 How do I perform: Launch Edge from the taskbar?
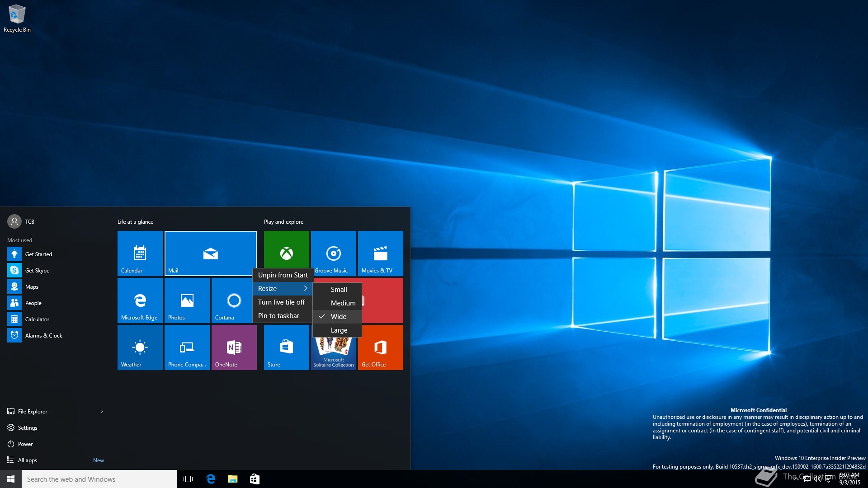pos(210,479)
